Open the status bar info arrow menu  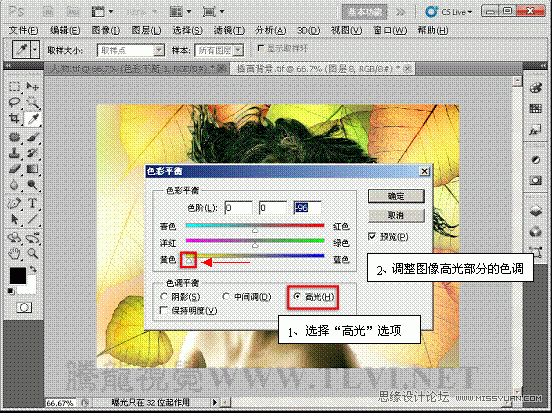[214, 402]
